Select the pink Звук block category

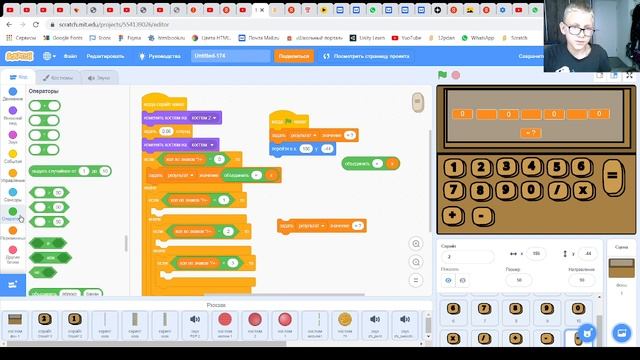13,137
